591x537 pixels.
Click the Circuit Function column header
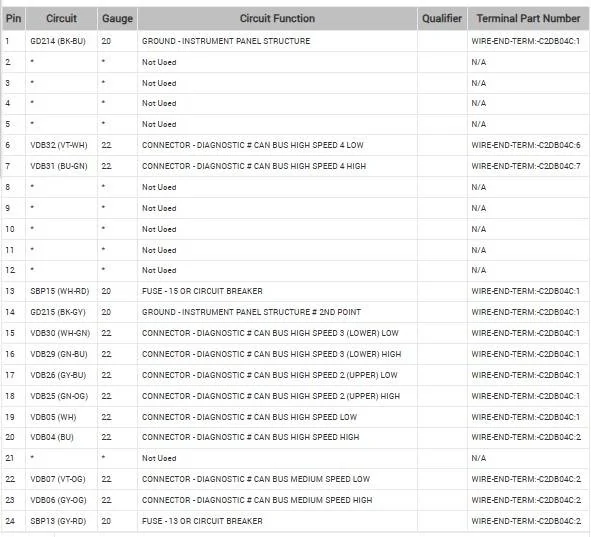(x=277, y=18)
